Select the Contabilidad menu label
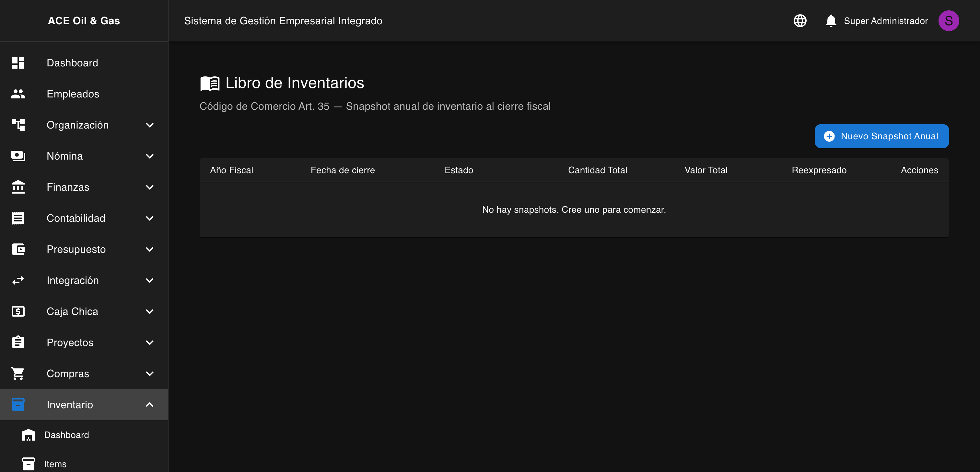This screenshot has width=980, height=472. 76,218
